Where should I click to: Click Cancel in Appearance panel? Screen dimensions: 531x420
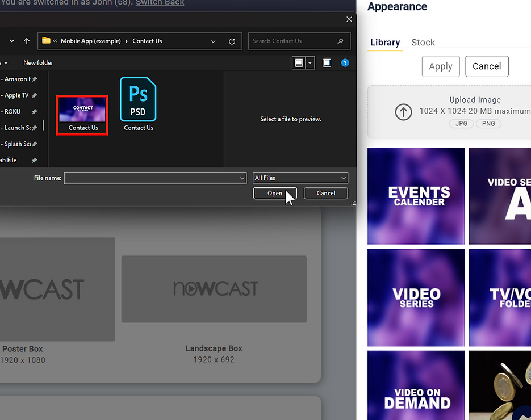tap(487, 66)
